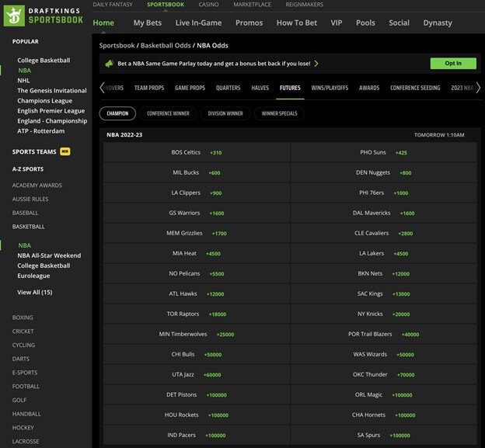The height and width of the screenshot is (448, 485).
Task: Open the Dynasty menu item
Action: [x=438, y=23]
